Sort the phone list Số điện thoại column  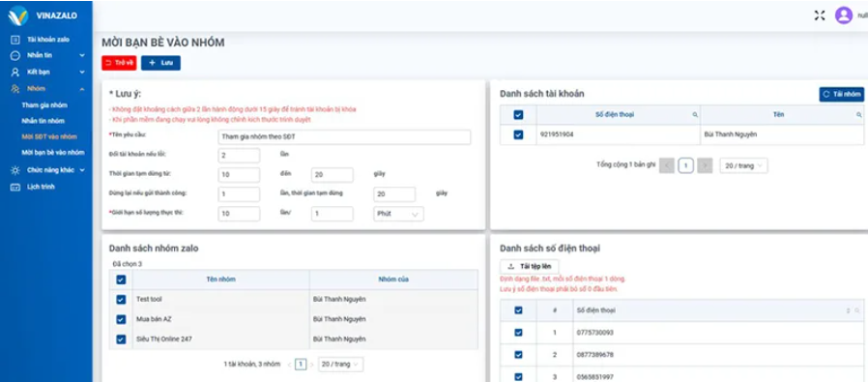click(848, 310)
